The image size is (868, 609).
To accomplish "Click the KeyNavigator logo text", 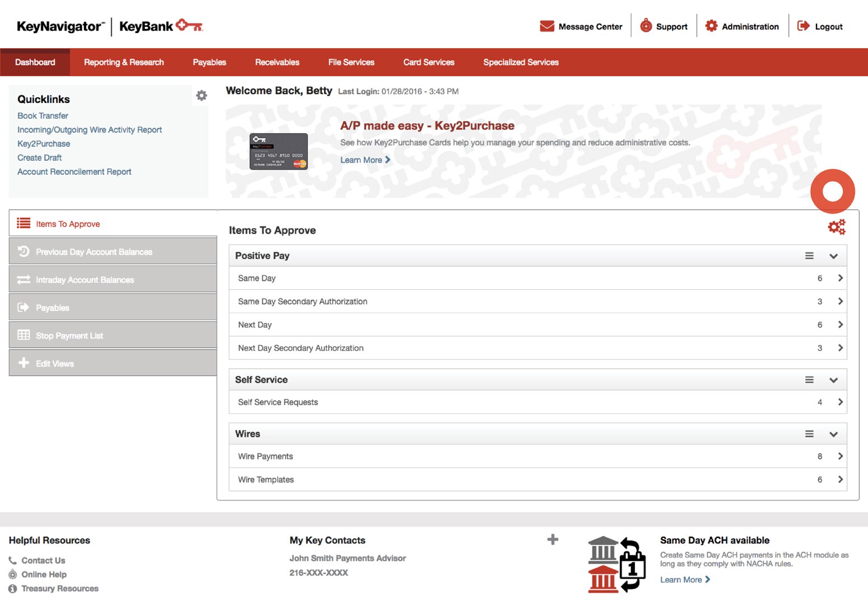I will click(x=60, y=26).
